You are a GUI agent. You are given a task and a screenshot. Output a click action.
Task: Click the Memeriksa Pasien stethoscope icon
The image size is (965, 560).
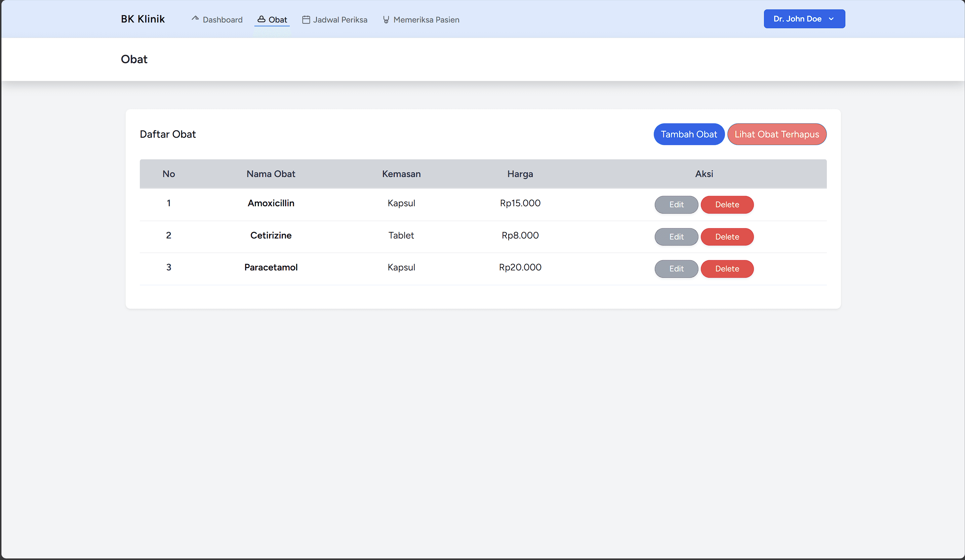point(386,19)
